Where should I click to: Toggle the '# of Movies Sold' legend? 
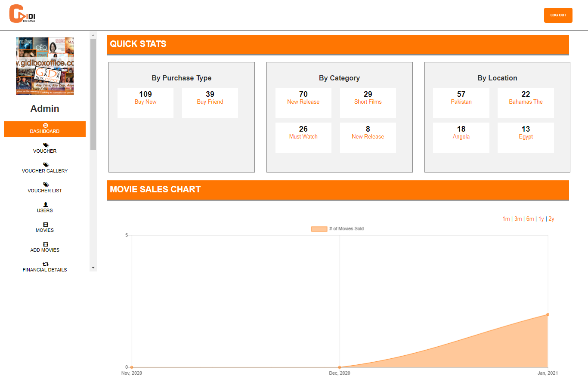point(338,229)
